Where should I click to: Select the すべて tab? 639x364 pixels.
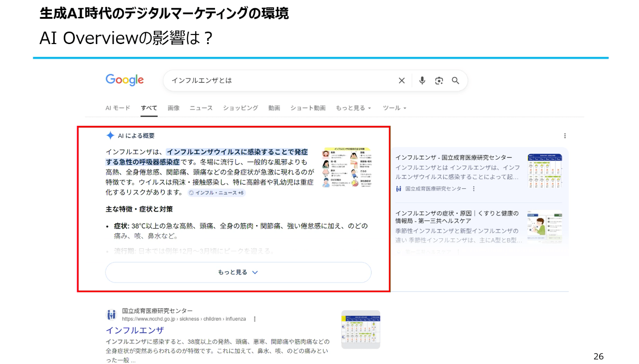[x=149, y=108]
